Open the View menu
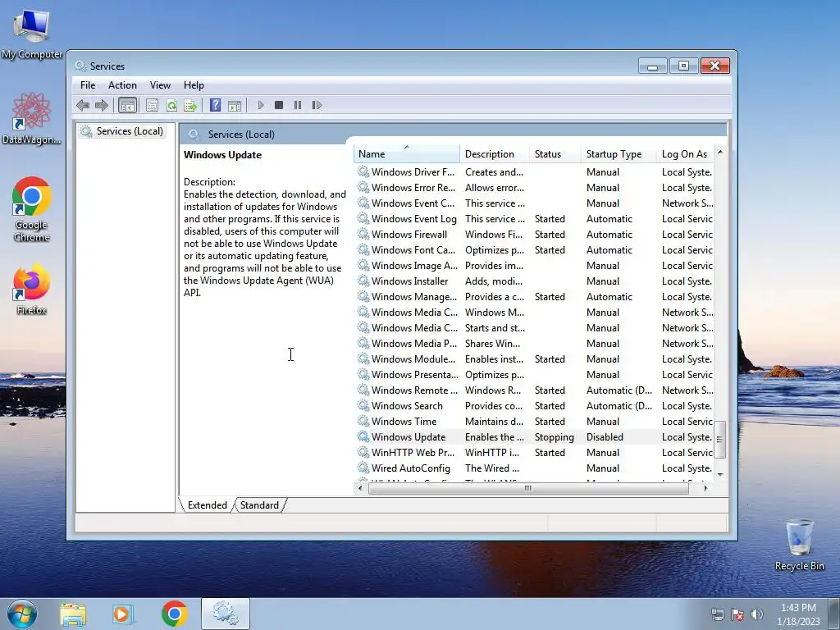The width and height of the screenshot is (840, 630). tap(160, 85)
